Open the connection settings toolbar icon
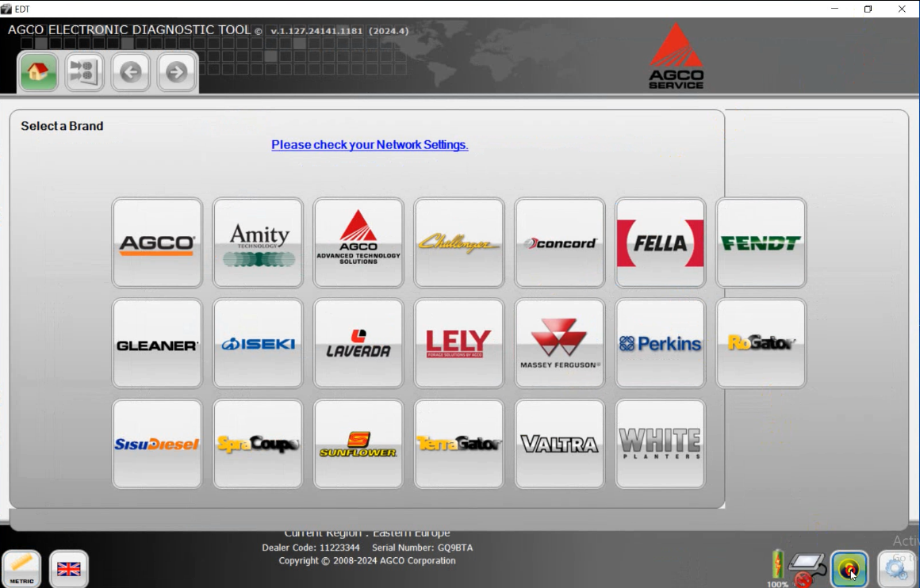This screenshot has width=920, height=588. [x=84, y=72]
